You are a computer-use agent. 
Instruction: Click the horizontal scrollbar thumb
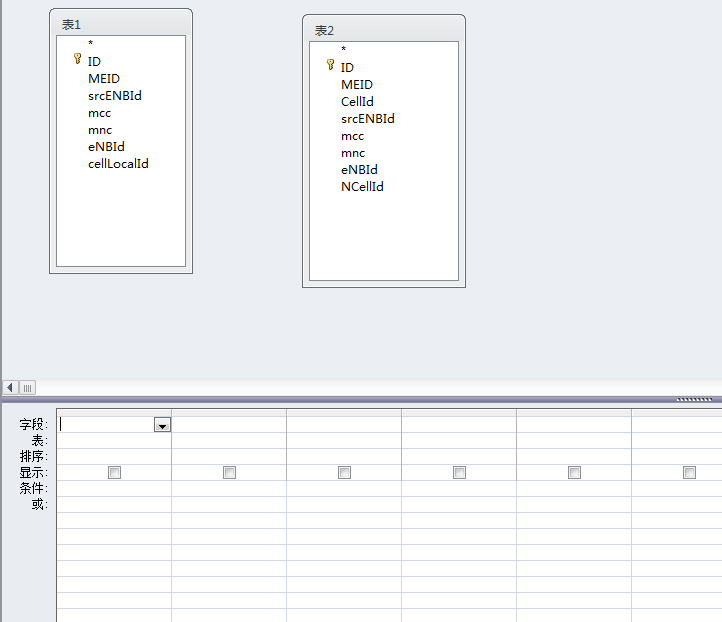[28, 388]
